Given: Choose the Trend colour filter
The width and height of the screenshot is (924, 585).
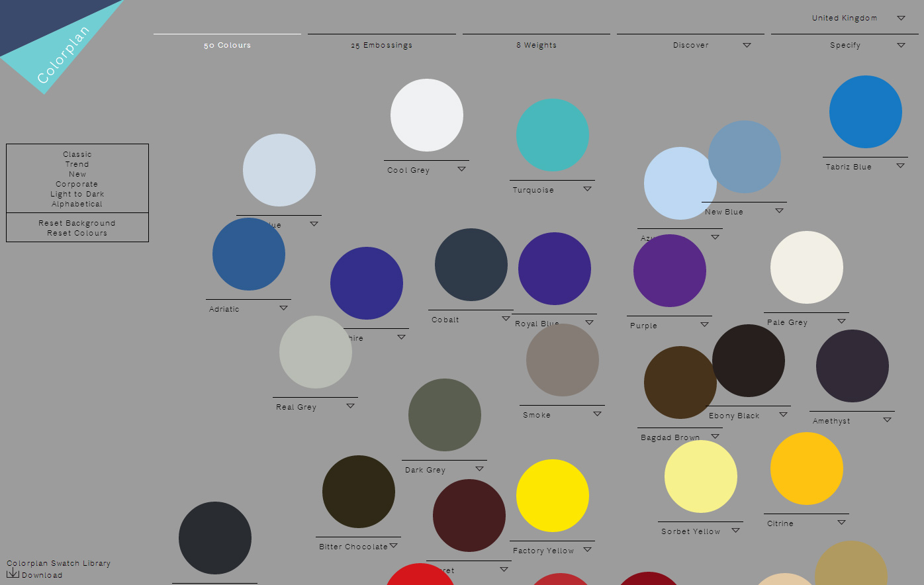Looking at the screenshot, I should pos(77,164).
